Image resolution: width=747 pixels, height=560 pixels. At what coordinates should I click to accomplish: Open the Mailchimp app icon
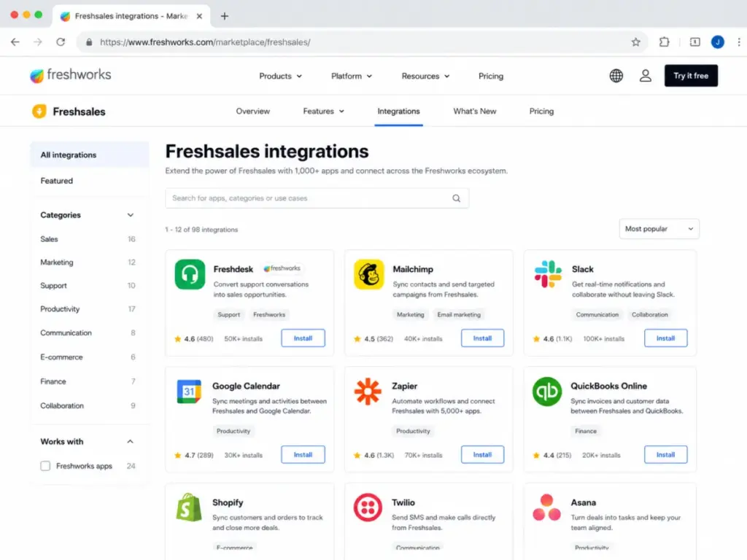click(x=368, y=274)
